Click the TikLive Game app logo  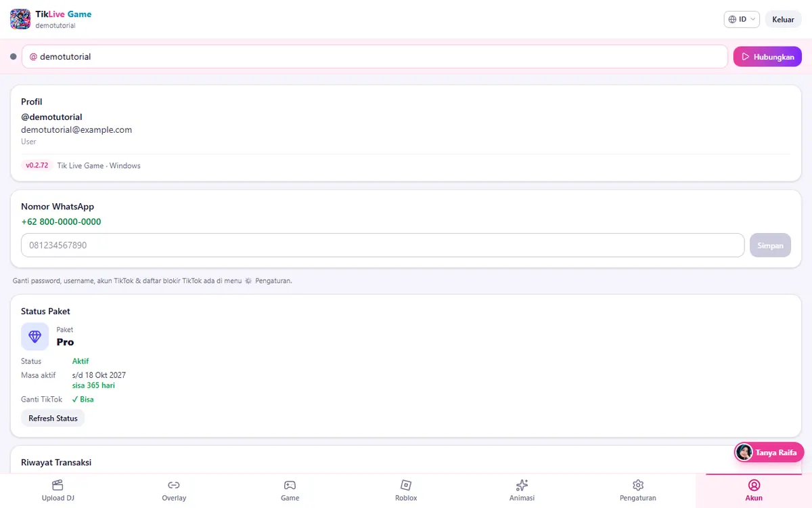click(20, 19)
